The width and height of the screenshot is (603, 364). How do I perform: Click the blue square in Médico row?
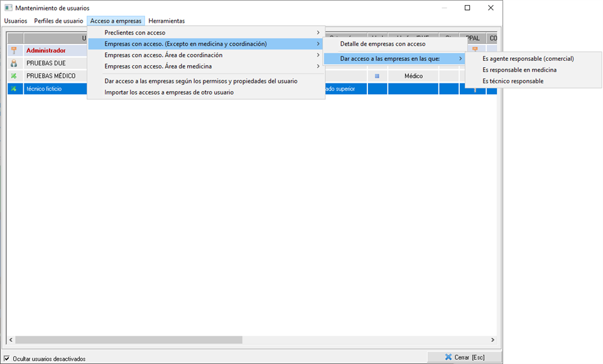point(377,76)
